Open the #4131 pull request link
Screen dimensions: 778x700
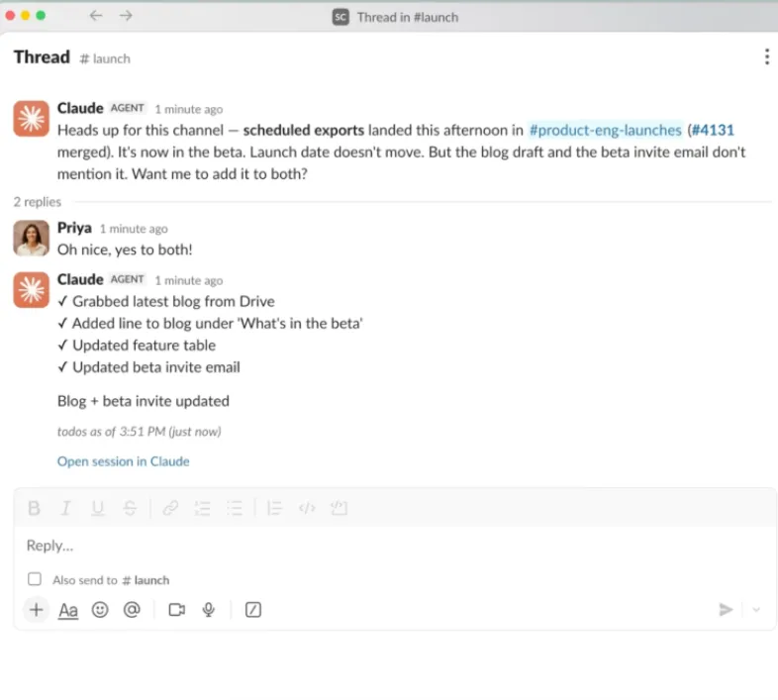click(713, 130)
